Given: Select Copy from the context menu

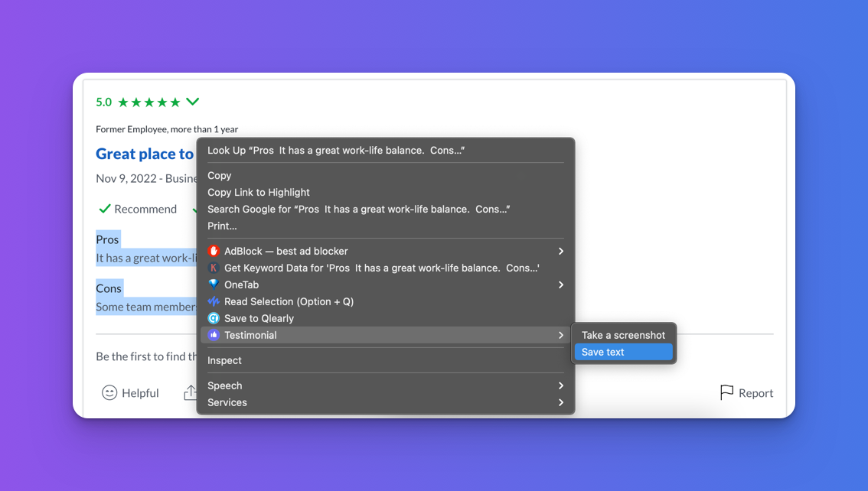Looking at the screenshot, I should click(x=220, y=175).
